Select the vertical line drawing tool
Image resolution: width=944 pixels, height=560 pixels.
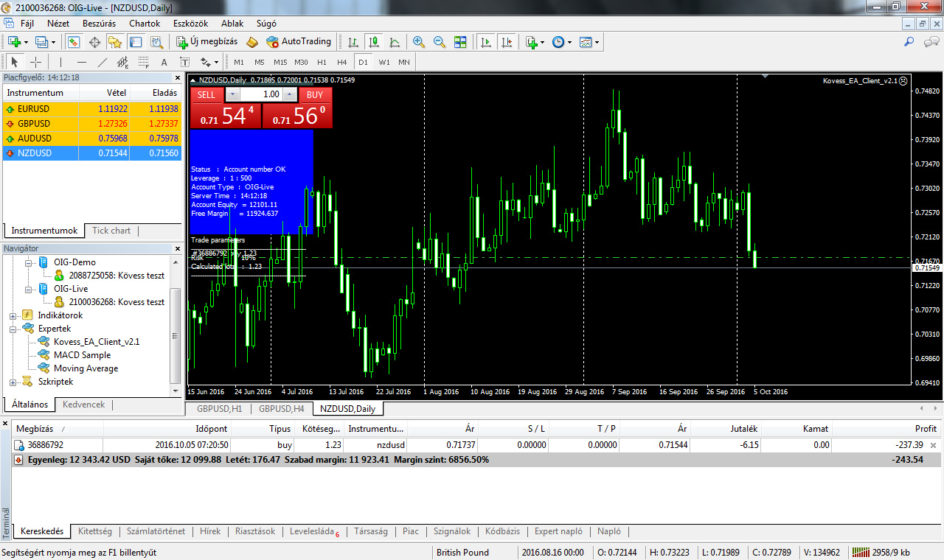point(60,62)
